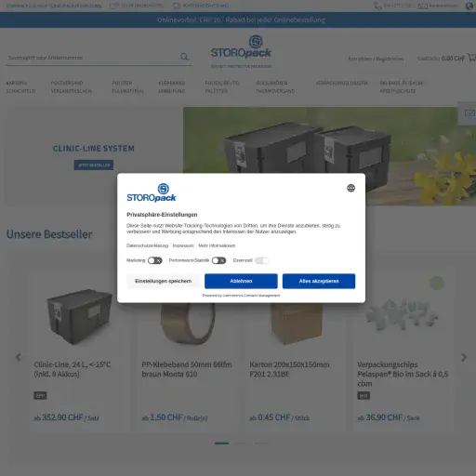Click the online discount icon in the top bar
Screen dimensions: 476x476
click(114, 6)
